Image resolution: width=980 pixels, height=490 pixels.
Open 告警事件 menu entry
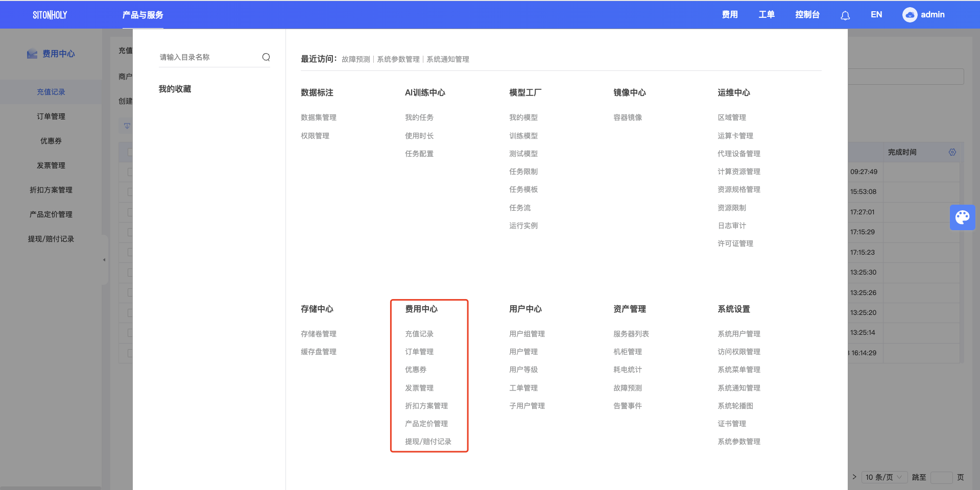coord(628,406)
